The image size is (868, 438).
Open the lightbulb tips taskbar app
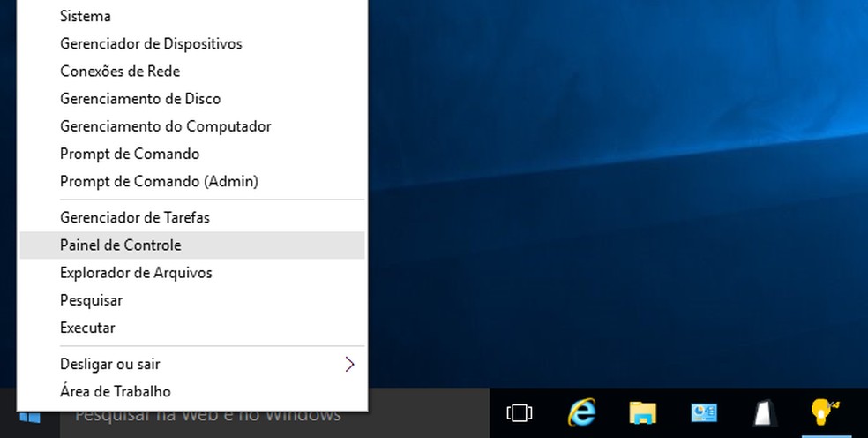[825, 412]
